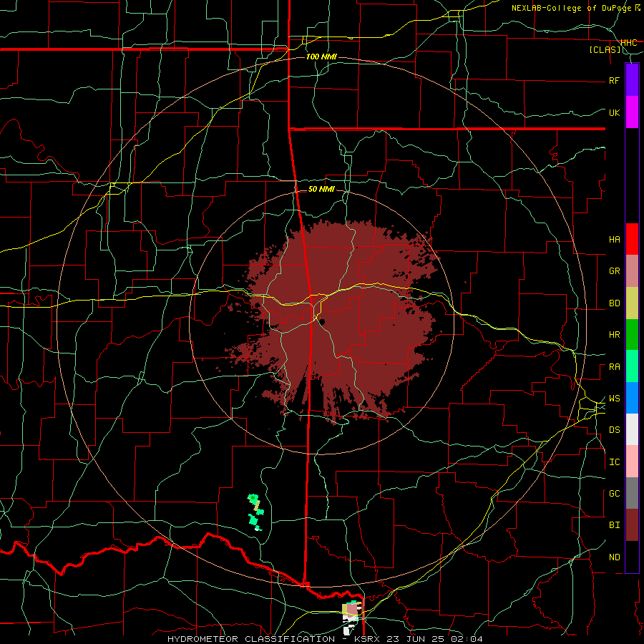Click the pink GR legend swatch
The width and height of the screenshot is (644, 644).
(x=632, y=271)
